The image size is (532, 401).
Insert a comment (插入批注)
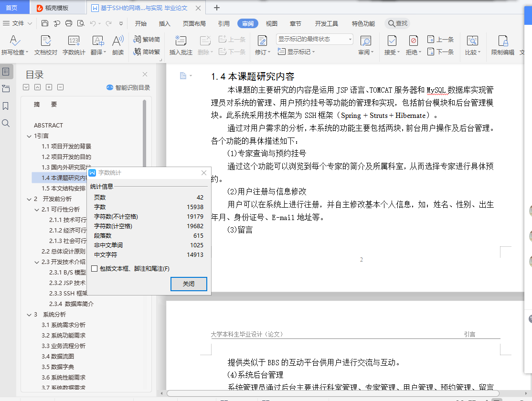tap(181, 45)
